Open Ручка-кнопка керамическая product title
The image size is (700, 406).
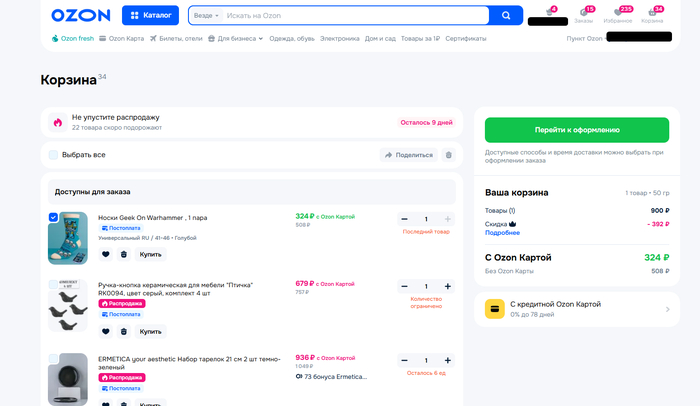175,289
